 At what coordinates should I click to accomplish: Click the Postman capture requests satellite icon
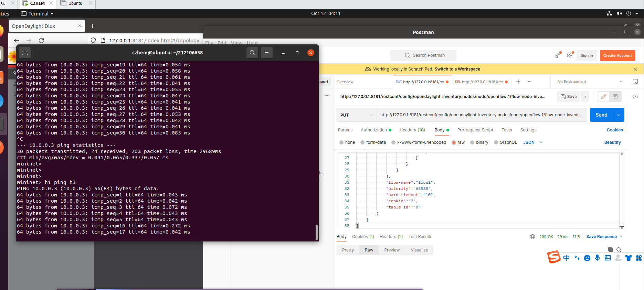(x=558, y=55)
